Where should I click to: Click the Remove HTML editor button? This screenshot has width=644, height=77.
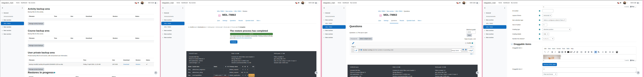[550, 65]
